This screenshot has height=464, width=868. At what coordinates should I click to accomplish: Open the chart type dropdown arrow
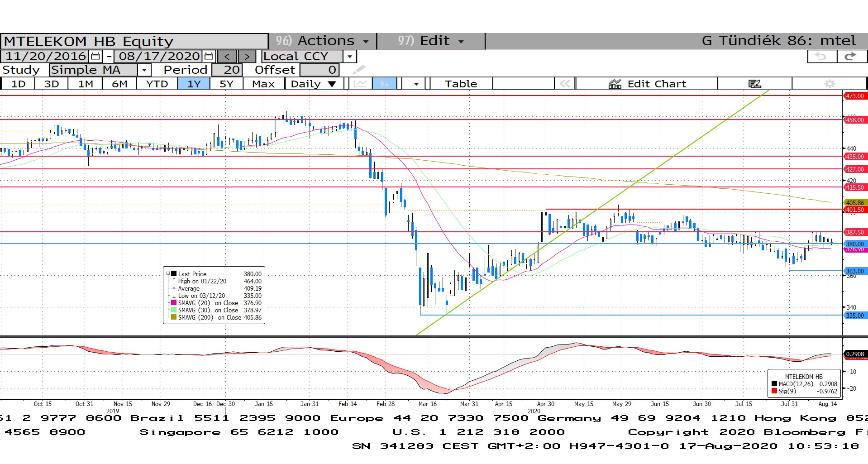(x=416, y=84)
